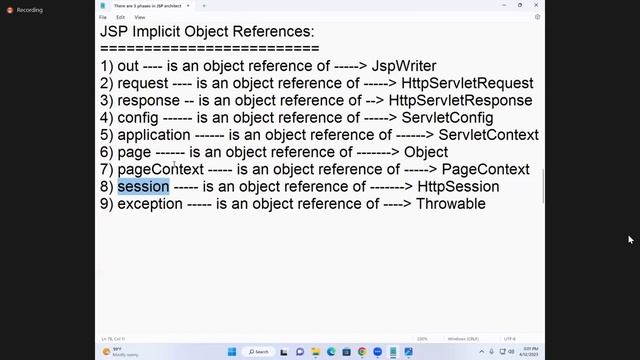This screenshot has width=640, height=360.
Task: Click the word 'page' in line 6
Action: click(x=134, y=152)
